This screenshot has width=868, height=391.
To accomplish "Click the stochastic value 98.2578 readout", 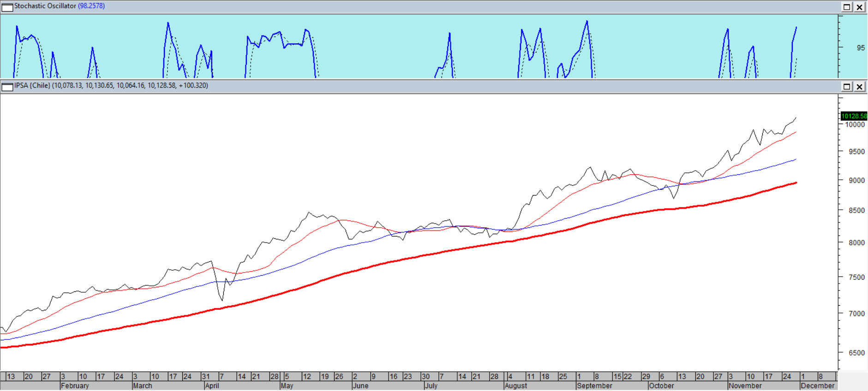I will pyautogui.click(x=91, y=6).
